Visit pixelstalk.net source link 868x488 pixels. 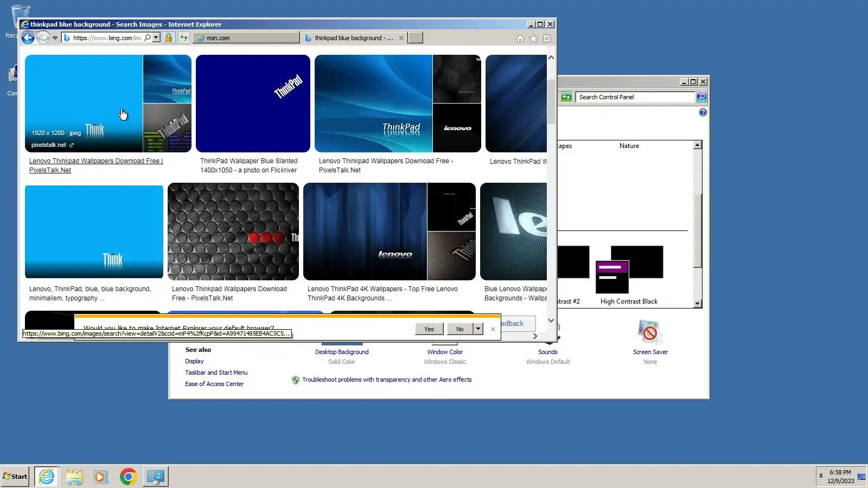pos(52,145)
